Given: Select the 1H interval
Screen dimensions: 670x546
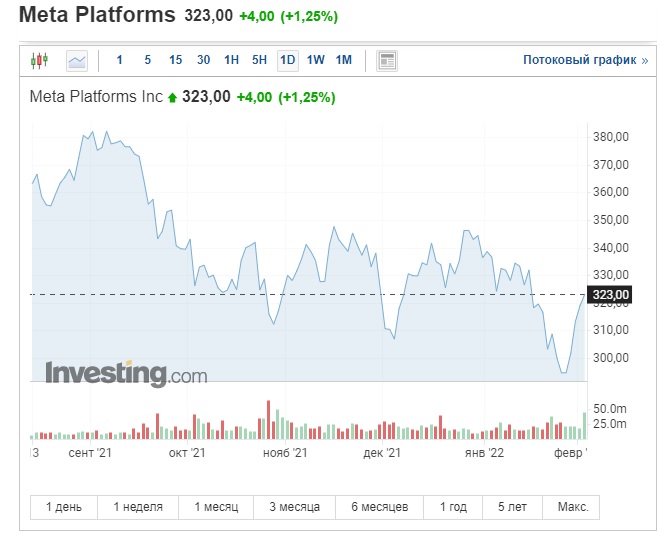Looking at the screenshot, I should coord(232,60).
